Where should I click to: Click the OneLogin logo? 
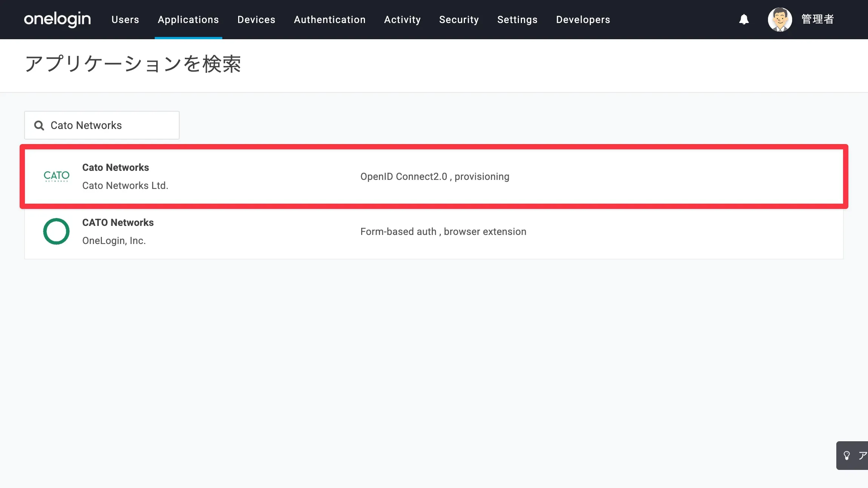57,19
